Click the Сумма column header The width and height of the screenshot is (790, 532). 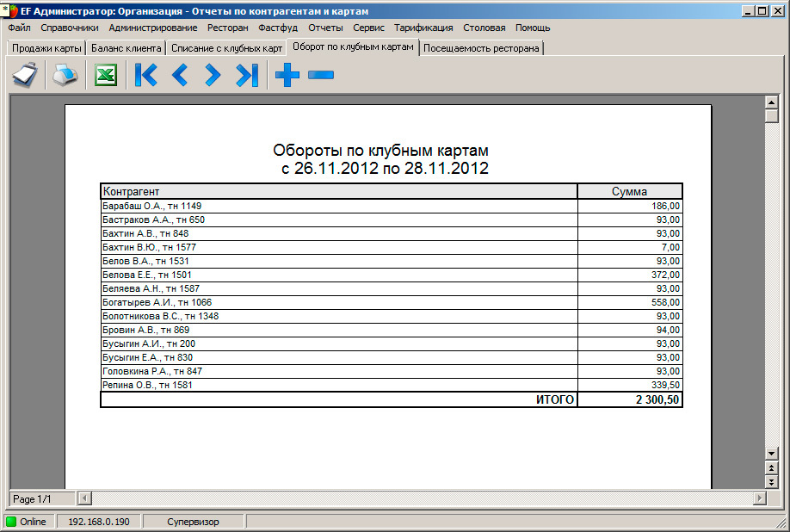point(629,191)
